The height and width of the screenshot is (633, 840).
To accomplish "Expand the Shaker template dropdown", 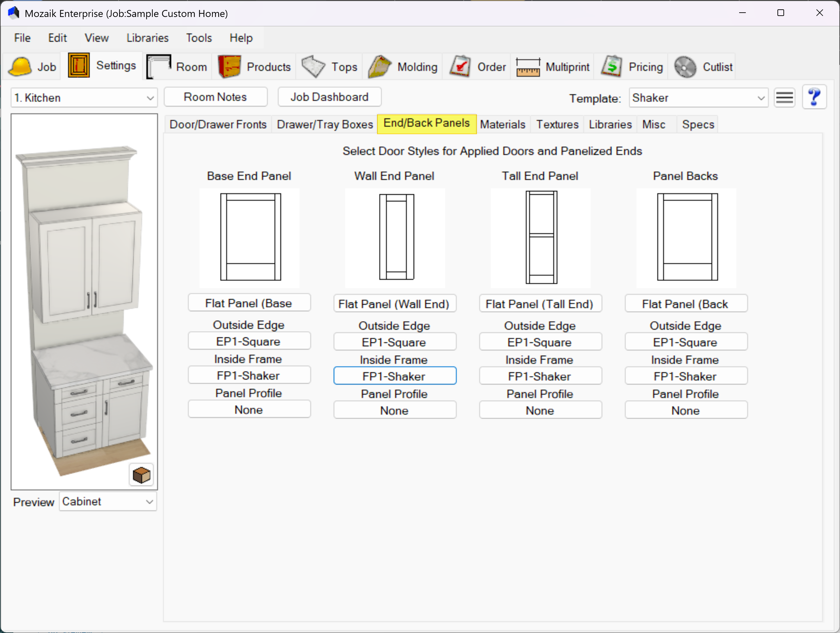I will (761, 98).
